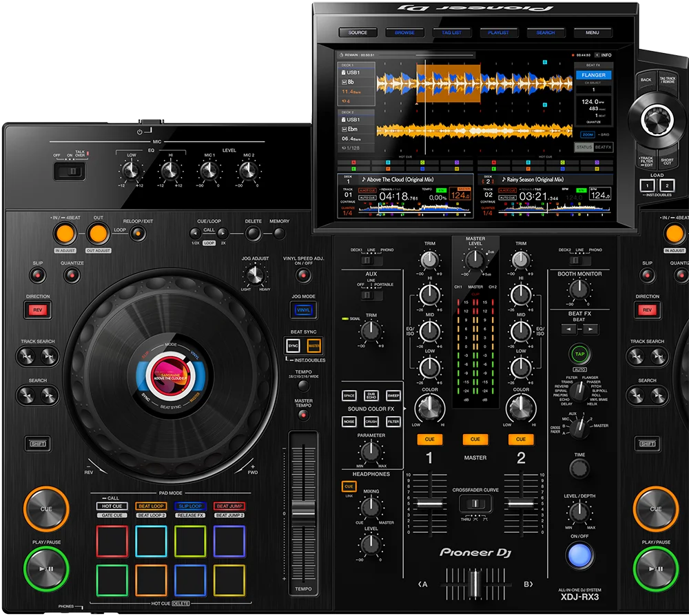Viewport: 689px width, 616px height.
Task: Select the SPACE sound color FX
Action: point(349,396)
